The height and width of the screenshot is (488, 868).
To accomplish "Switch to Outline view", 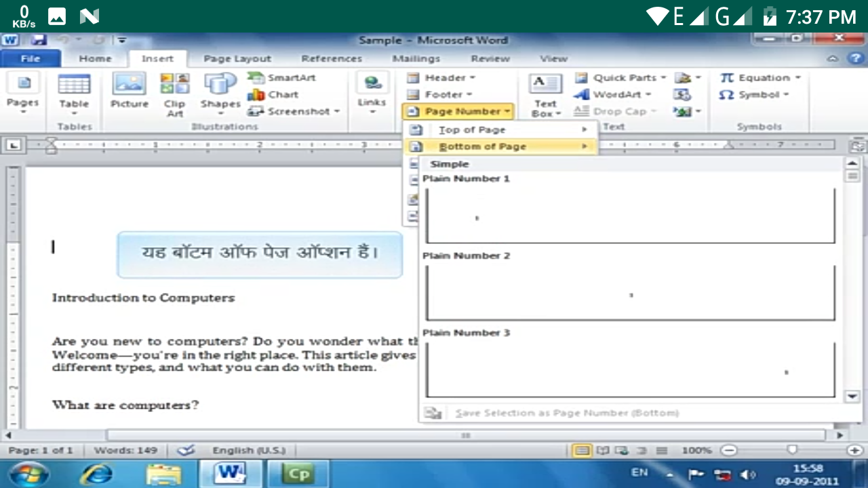I will (642, 450).
